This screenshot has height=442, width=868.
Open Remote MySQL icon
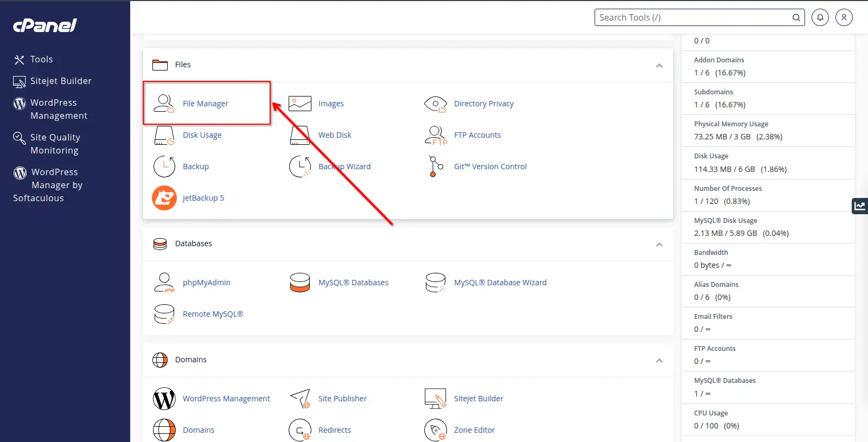coord(164,314)
